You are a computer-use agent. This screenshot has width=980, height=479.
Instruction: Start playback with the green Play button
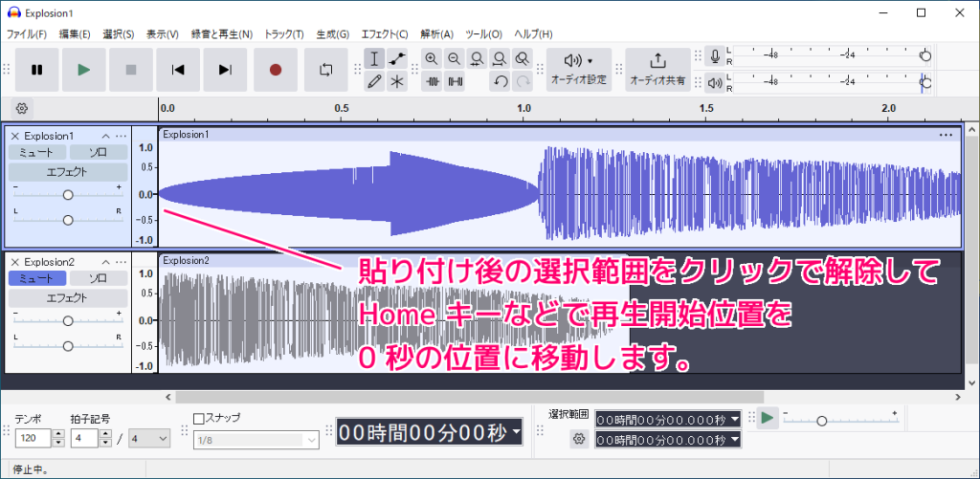pyautogui.click(x=84, y=70)
